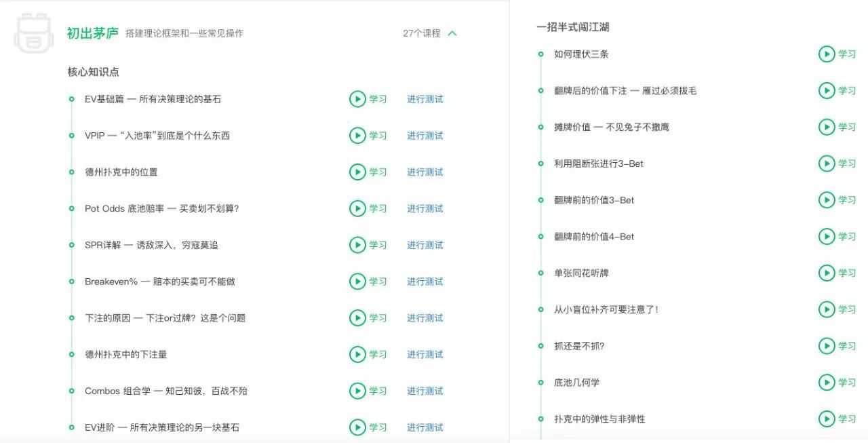868x443 pixels.
Task: Click play icon for 底池几何学
Action: point(827,383)
